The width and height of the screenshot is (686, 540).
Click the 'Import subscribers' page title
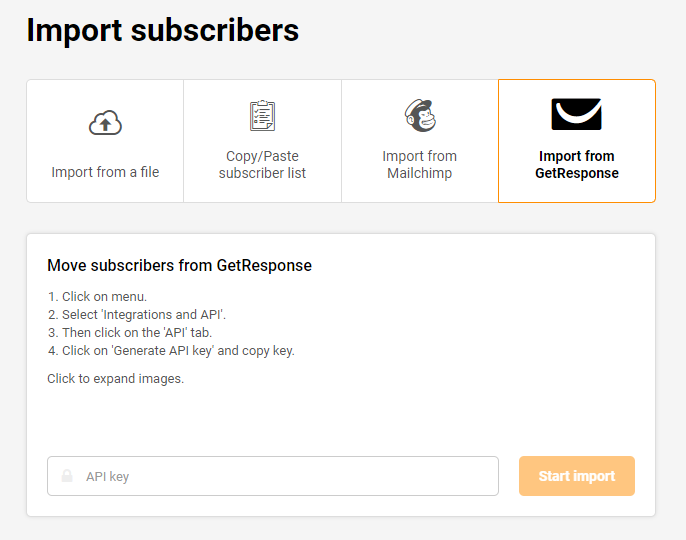pyautogui.click(x=163, y=30)
